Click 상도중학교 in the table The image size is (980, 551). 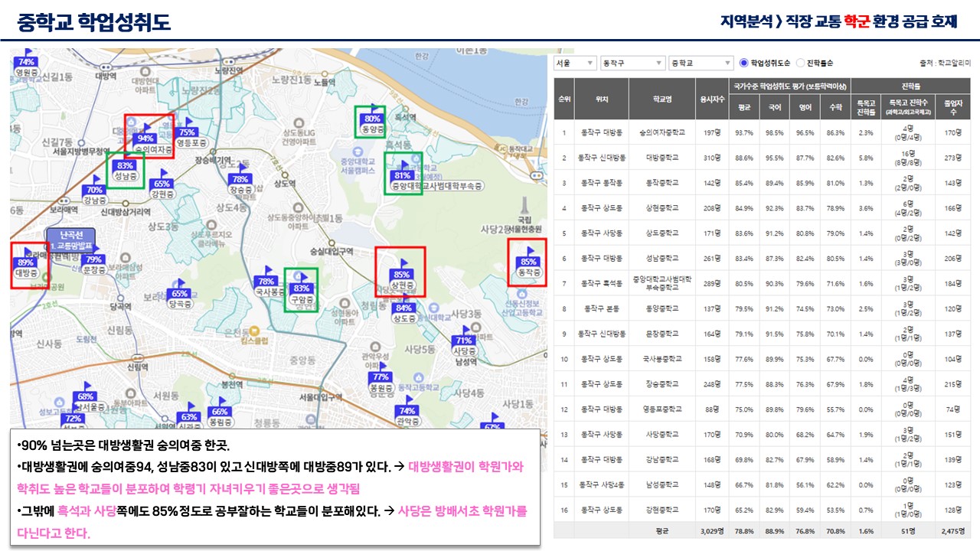click(662, 233)
